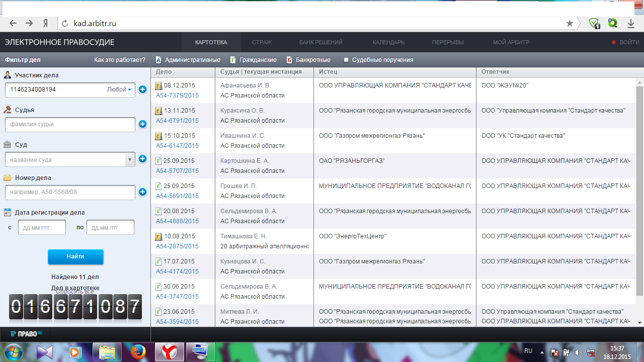Image resolution: width=644 pixels, height=362 pixels.
Task: Click plus icon beside case number field
Action: [x=142, y=192]
